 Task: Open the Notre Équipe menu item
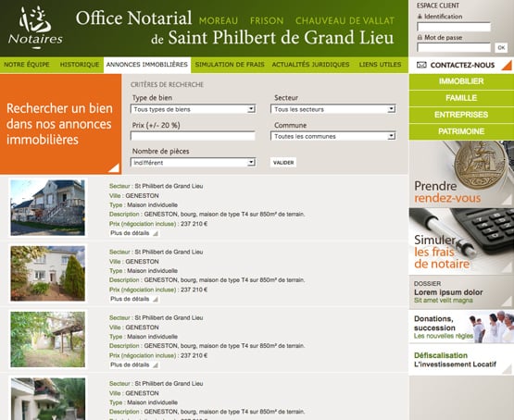[x=27, y=65]
